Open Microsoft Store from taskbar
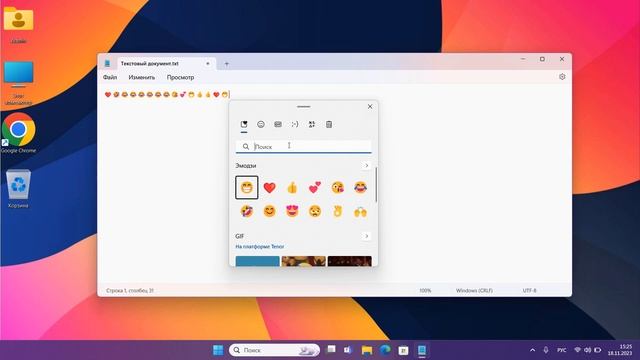Viewport: 640px width, 360px height. 403,350
